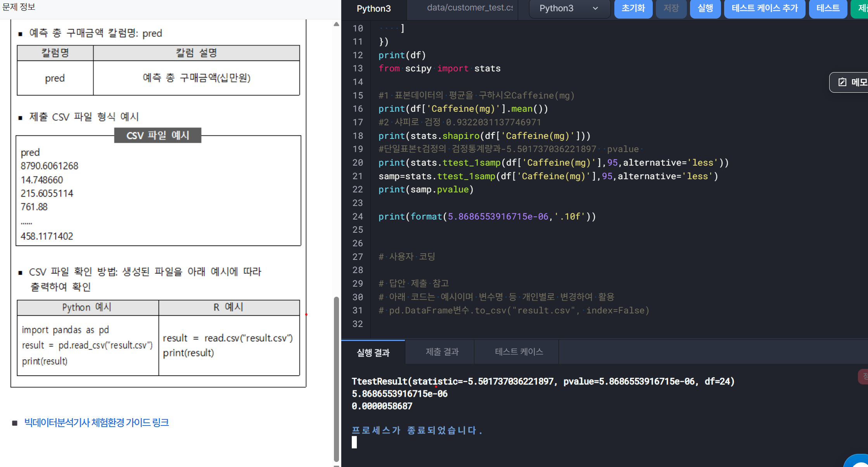Open the 테스트 케이스 tab

[519, 352]
